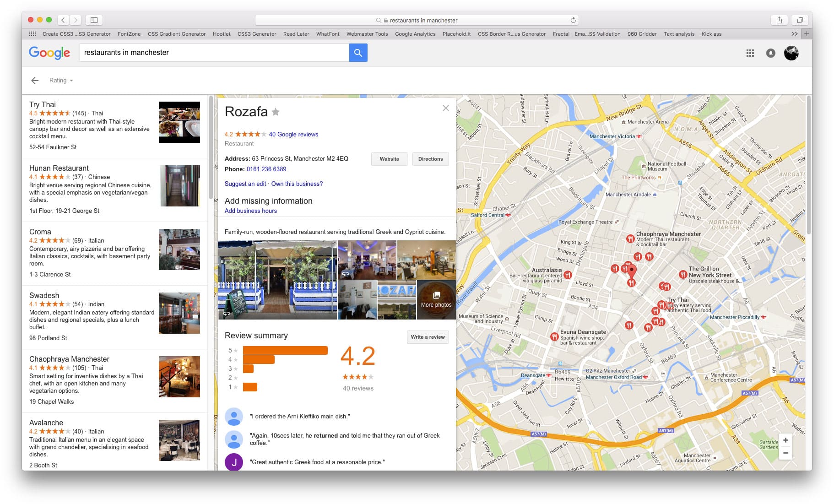Open the Swadesh restaurant listing
This screenshot has height=504, width=834.
115,317
